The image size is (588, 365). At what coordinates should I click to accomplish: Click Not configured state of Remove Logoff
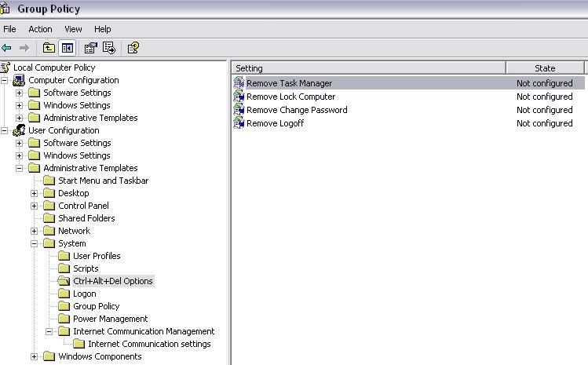(545, 123)
